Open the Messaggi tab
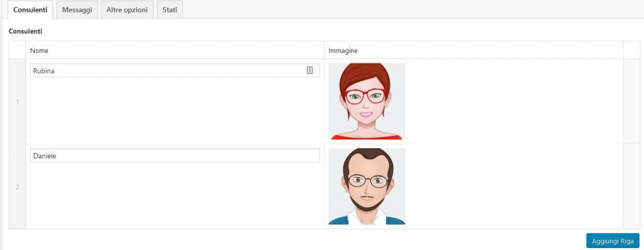The image size is (644, 250). 77,10
